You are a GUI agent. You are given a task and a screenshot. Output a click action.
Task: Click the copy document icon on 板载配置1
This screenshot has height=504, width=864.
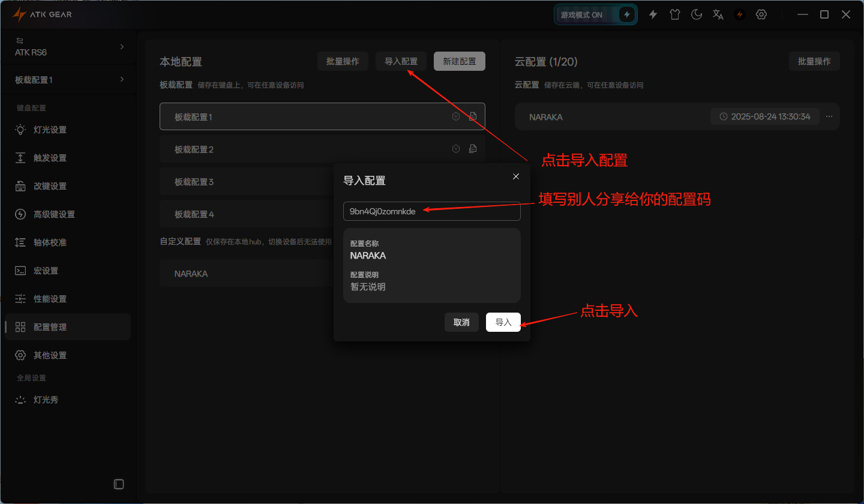[473, 116]
